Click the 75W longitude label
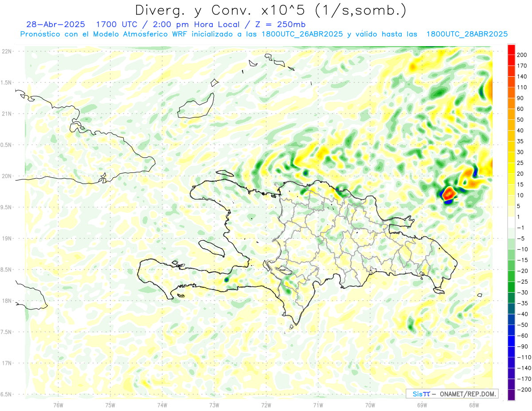Screen dimensions: 532x411 pyautogui.click(x=110, y=405)
